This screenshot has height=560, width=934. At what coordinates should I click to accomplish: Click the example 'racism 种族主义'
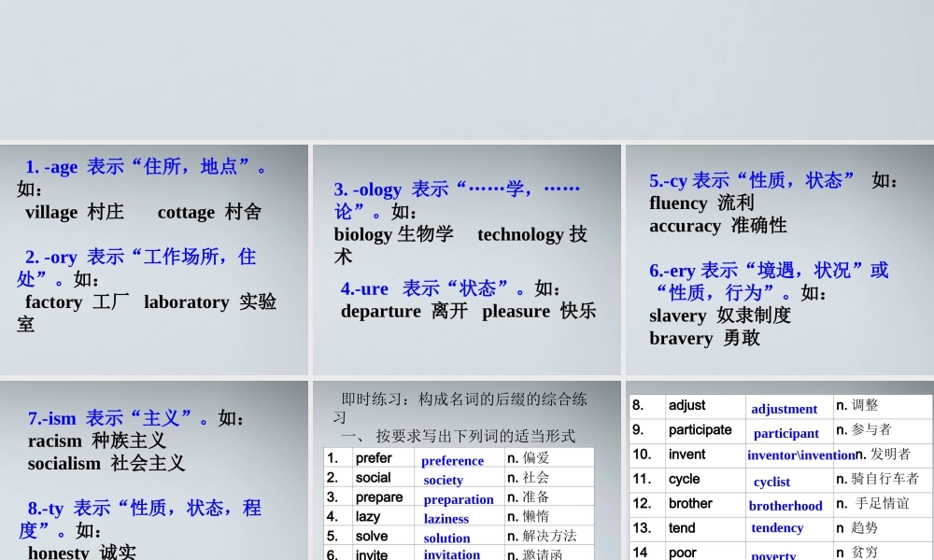coord(96,441)
